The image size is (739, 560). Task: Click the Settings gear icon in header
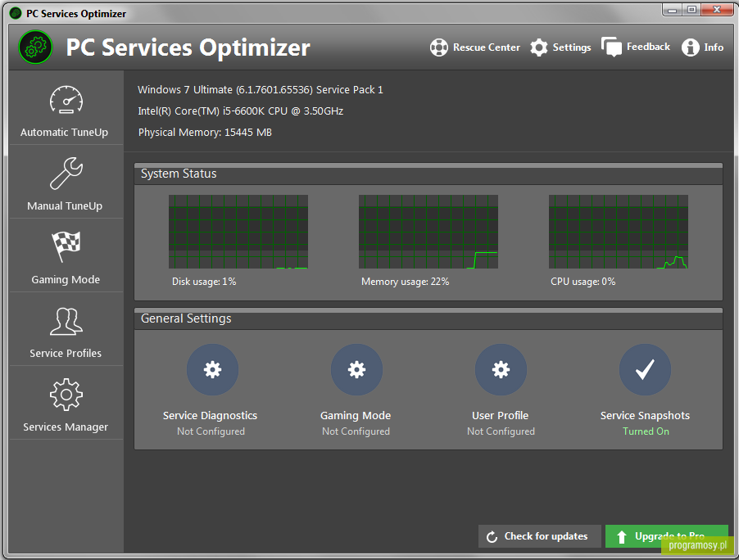point(539,47)
